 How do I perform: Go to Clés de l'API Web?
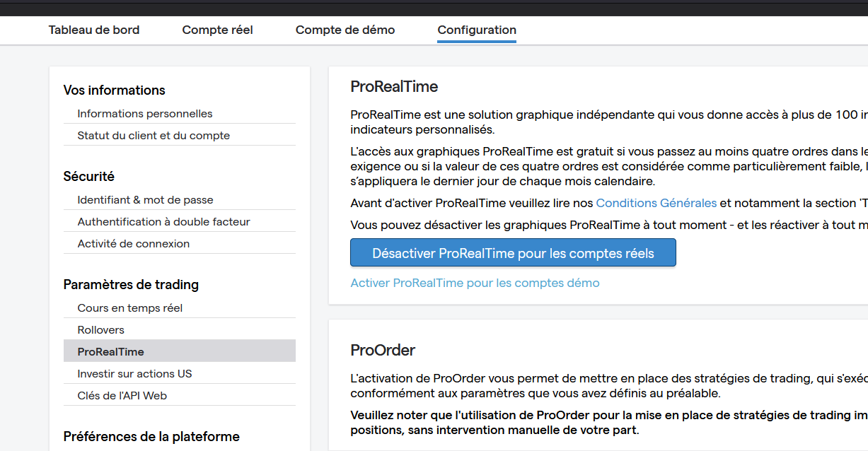[122, 396]
